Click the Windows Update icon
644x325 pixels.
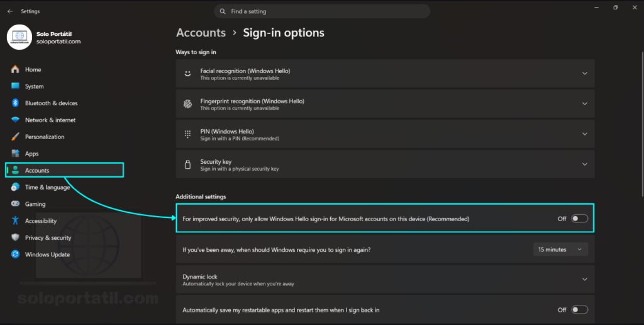coord(15,254)
